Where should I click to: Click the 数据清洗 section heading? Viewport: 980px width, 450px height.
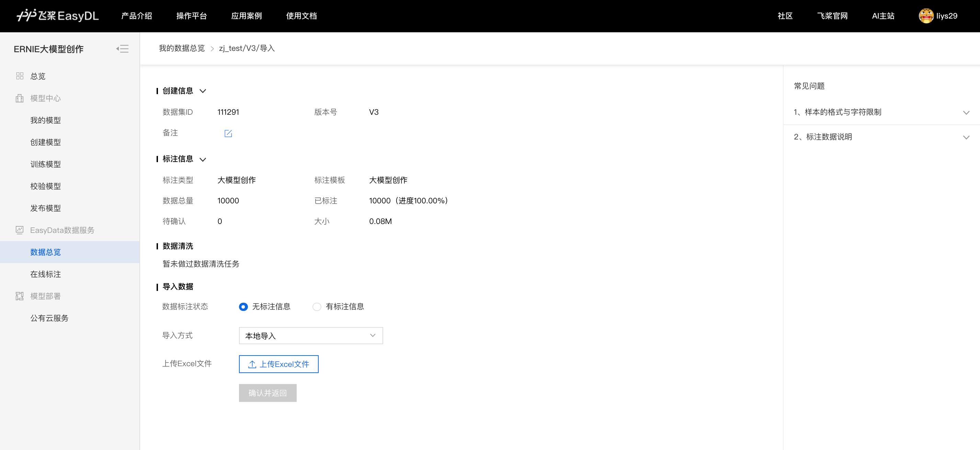[178, 246]
